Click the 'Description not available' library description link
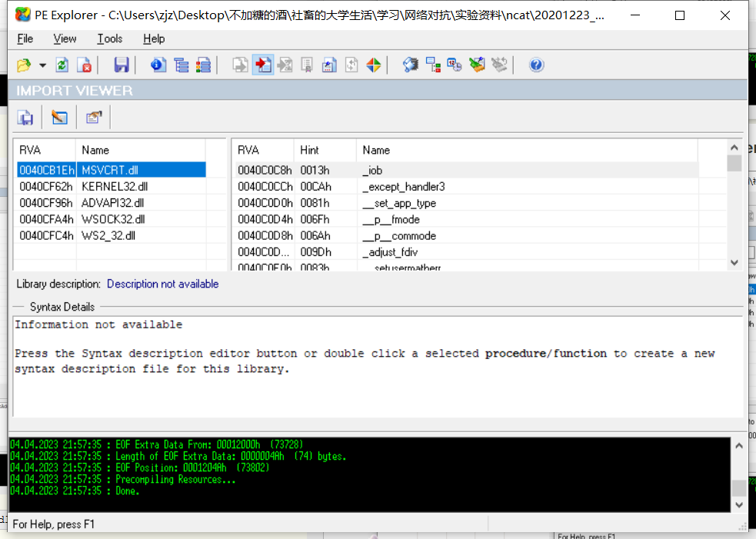Viewport: 756px width, 539px height. point(163,284)
